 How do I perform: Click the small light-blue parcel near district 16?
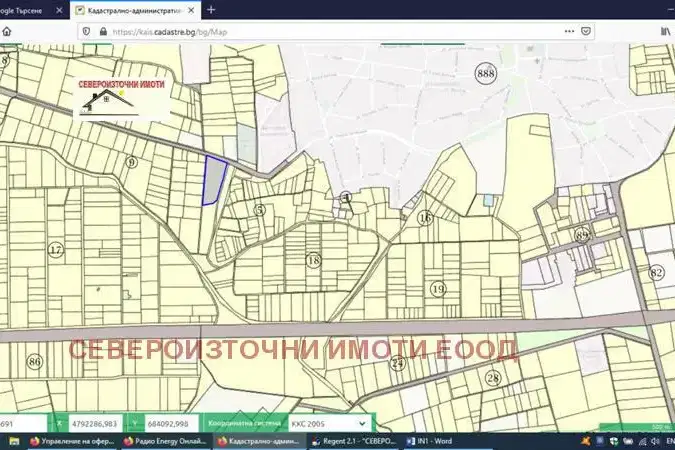click(488, 200)
